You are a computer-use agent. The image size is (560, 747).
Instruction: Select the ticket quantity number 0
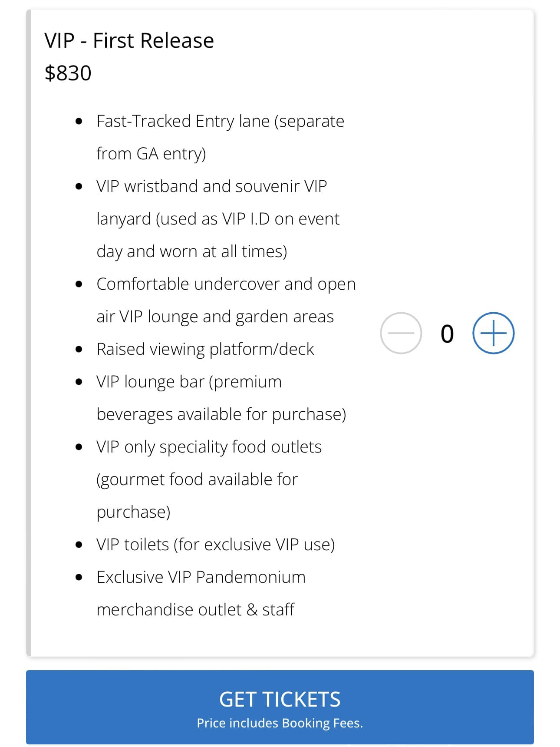click(447, 334)
